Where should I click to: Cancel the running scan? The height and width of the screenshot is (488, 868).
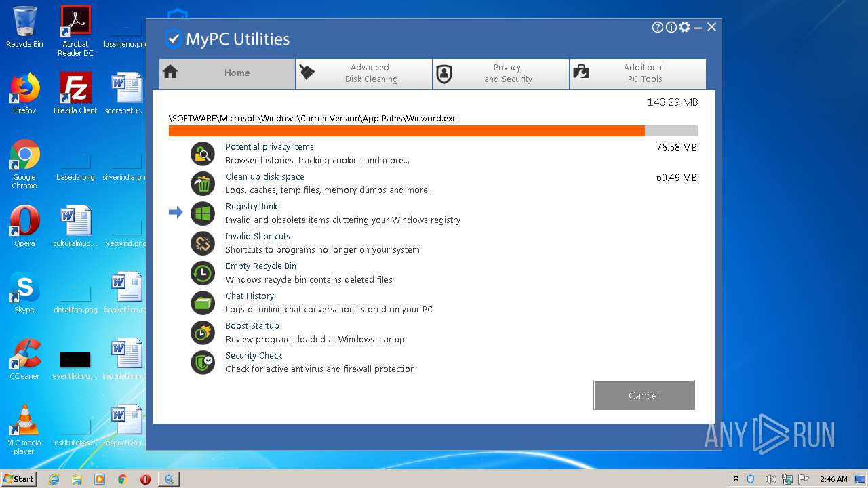point(644,394)
